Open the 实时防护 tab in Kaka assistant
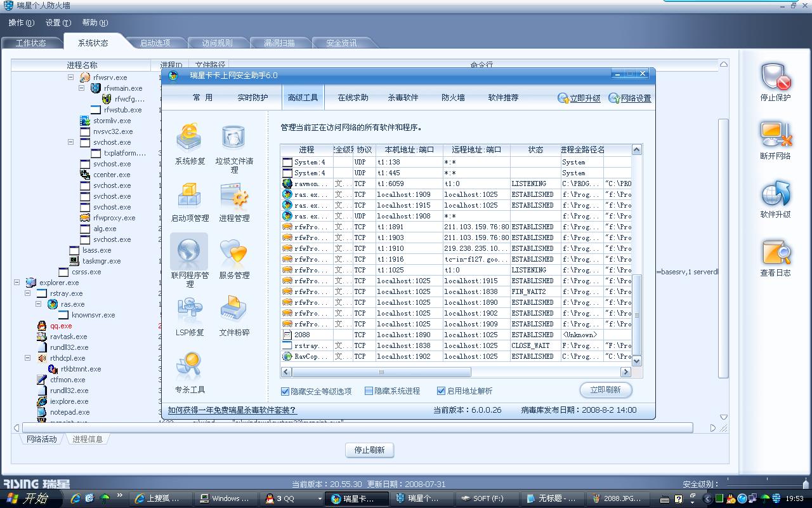The image size is (812, 508). (x=252, y=98)
